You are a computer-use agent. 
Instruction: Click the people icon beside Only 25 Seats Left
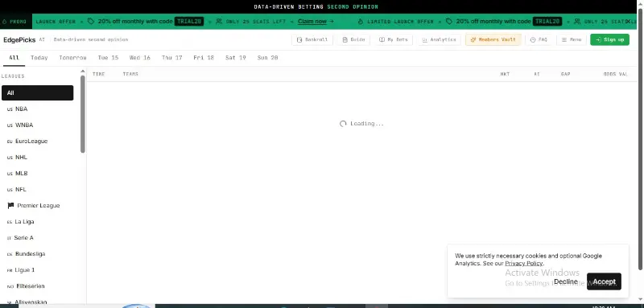point(219,22)
